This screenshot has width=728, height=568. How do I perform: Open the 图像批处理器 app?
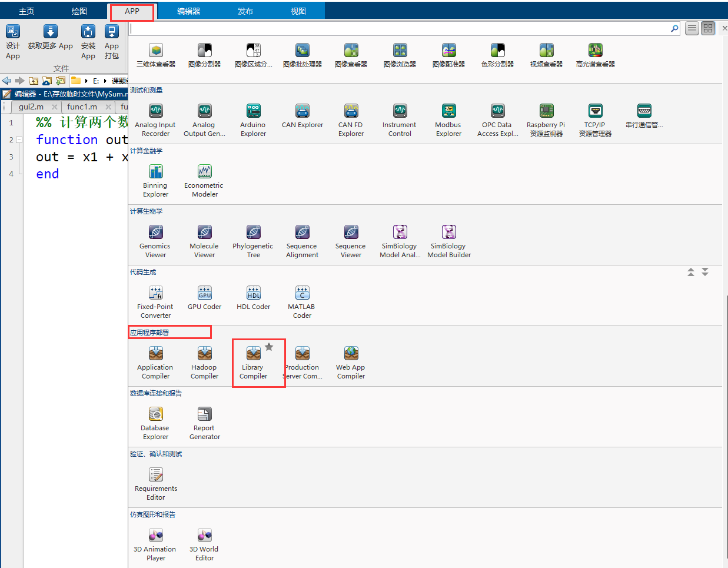[x=302, y=55]
